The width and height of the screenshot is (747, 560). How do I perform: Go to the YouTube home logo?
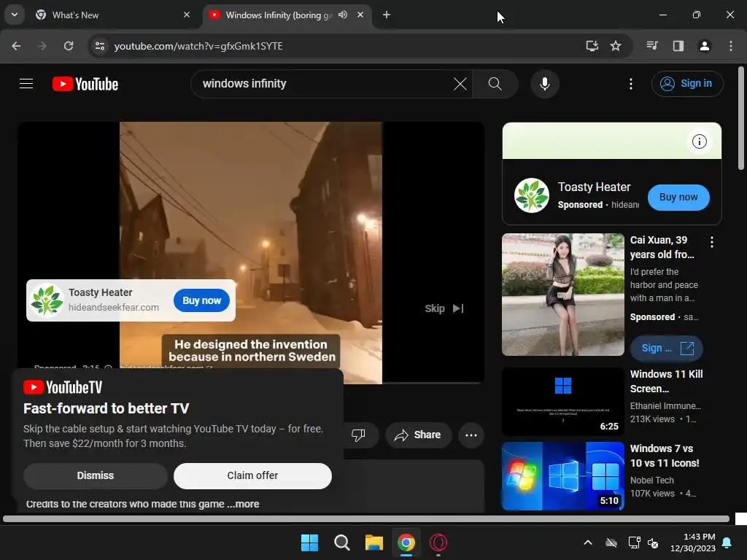pos(85,84)
